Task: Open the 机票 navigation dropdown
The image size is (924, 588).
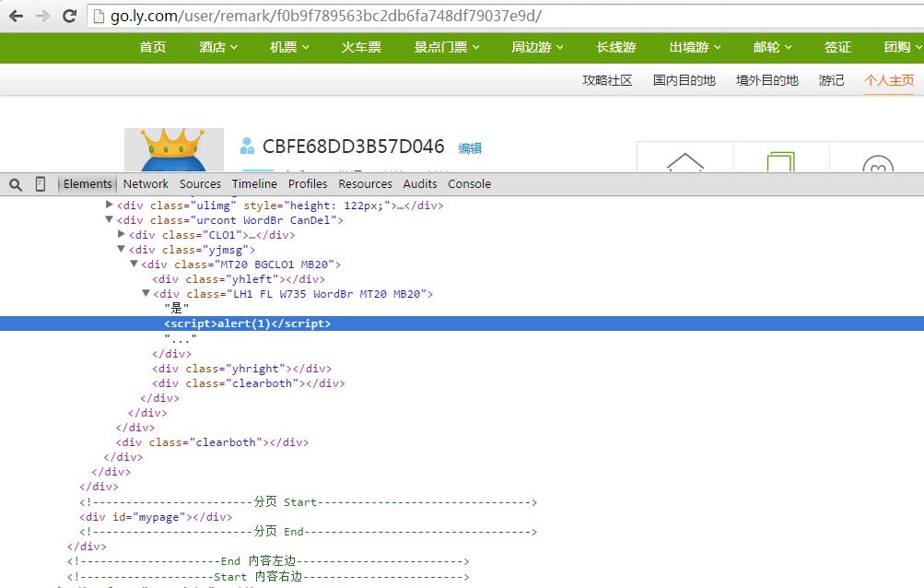Action: point(289,47)
